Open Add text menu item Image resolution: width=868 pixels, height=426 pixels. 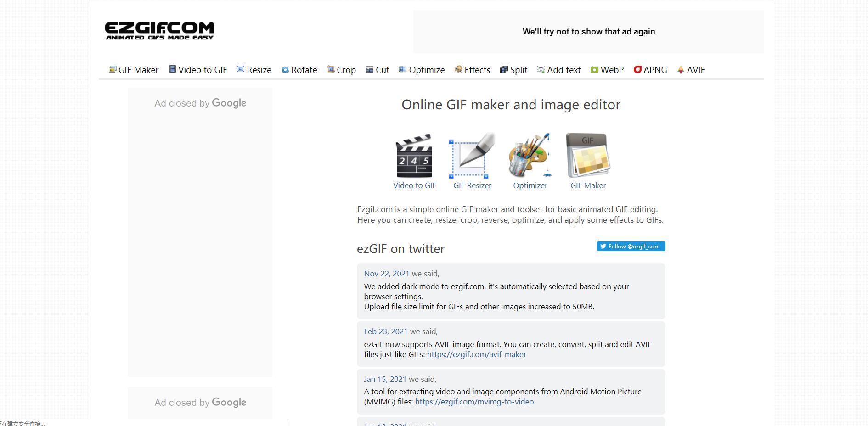pyautogui.click(x=559, y=70)
